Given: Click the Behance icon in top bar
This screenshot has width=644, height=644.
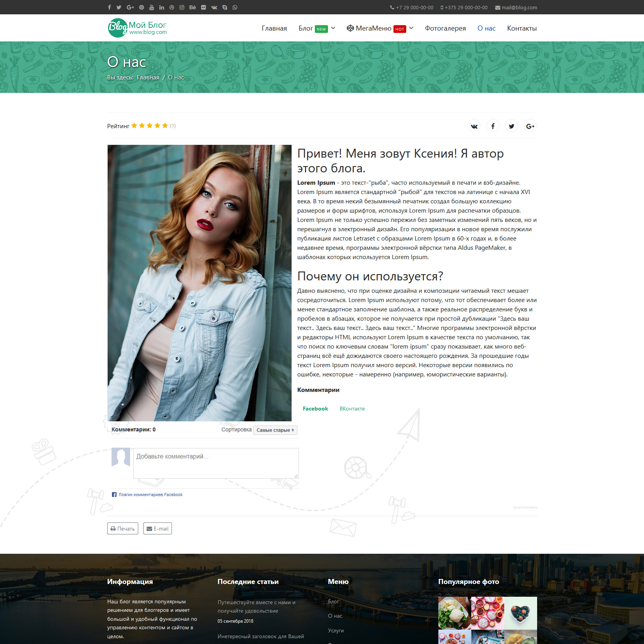Looking at the screenshot, I should click(192, 7).
